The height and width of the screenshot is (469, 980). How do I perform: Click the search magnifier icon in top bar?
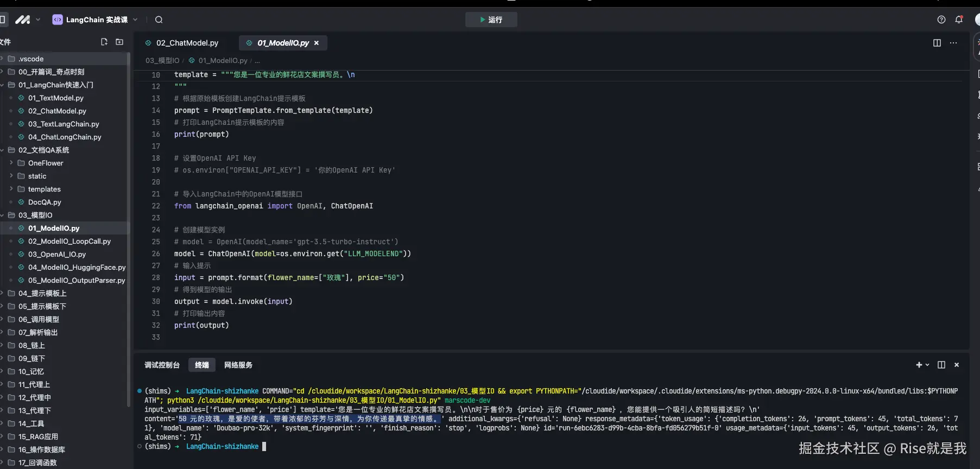click(159, 20)
